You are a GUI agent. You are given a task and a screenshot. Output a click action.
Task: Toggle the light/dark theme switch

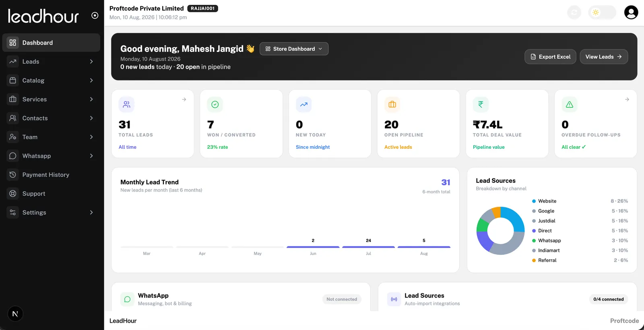(x=602, y=12)
